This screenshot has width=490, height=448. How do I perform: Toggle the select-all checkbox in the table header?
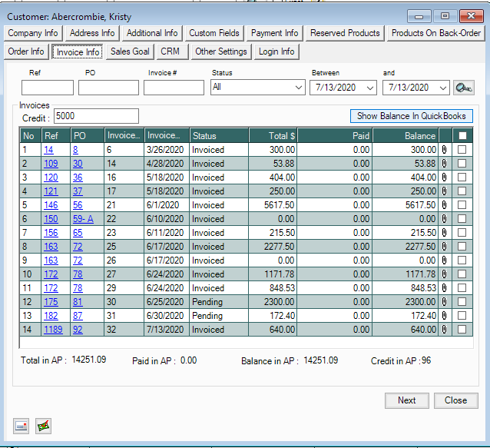462,136
